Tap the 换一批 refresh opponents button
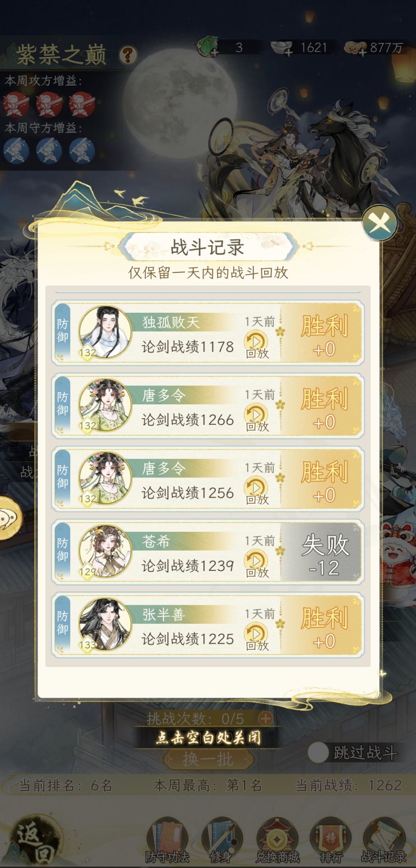 click(208, 759)
